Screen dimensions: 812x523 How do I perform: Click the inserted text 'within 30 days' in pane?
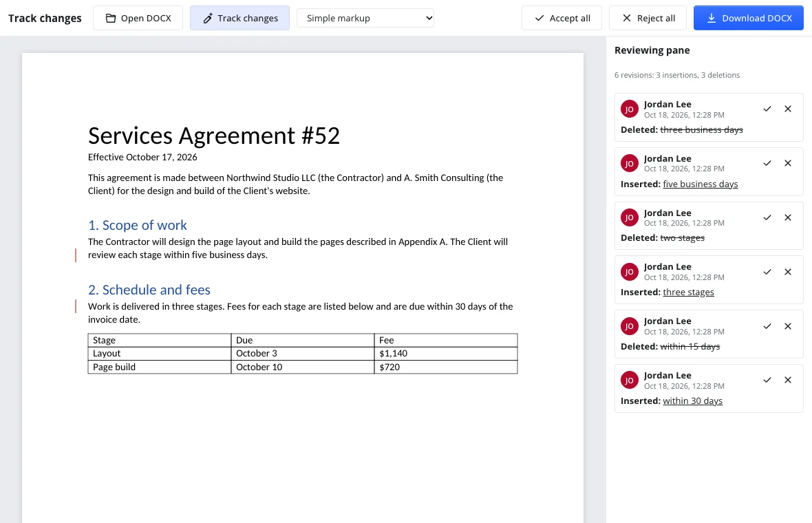tap(692, 401)
